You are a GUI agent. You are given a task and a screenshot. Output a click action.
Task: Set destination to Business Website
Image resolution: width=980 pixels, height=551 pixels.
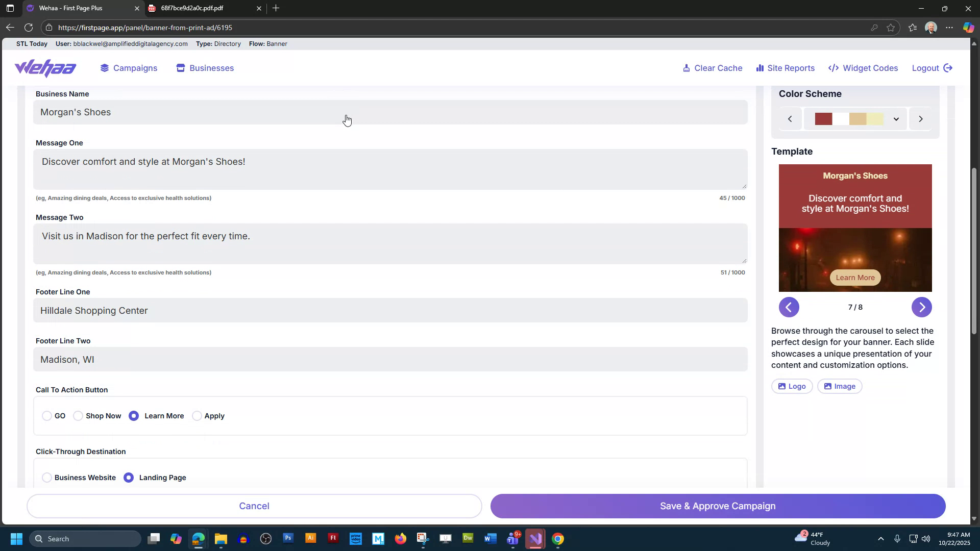47,478
